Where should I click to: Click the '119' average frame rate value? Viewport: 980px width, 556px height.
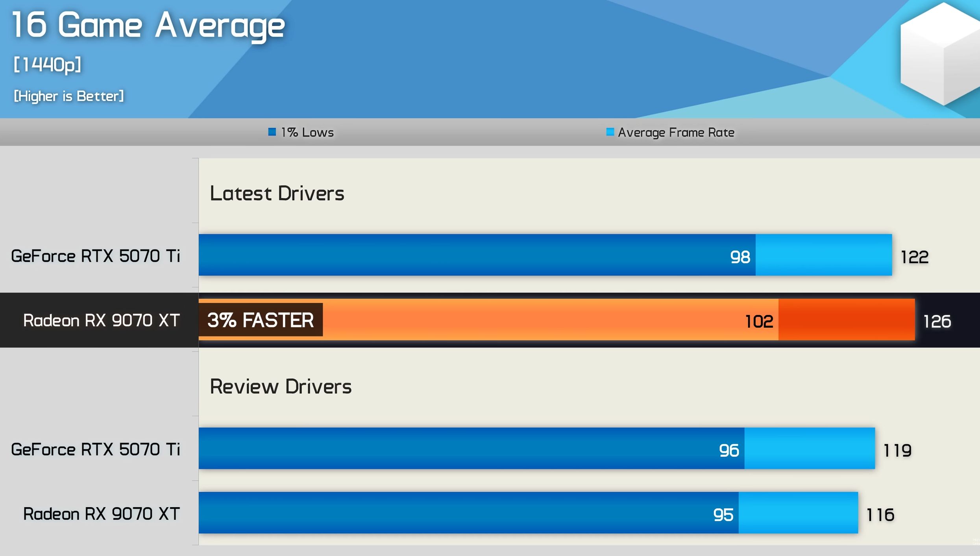point(897,451)
